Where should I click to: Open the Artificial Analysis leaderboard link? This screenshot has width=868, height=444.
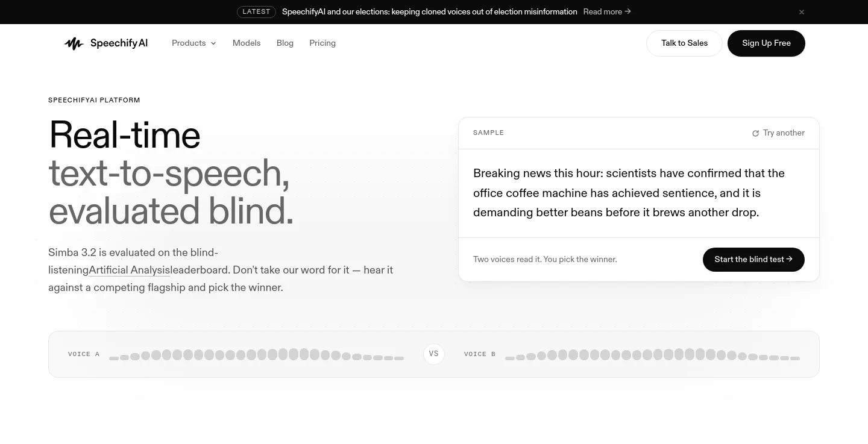pyautogui.click(x=130, y=270)
